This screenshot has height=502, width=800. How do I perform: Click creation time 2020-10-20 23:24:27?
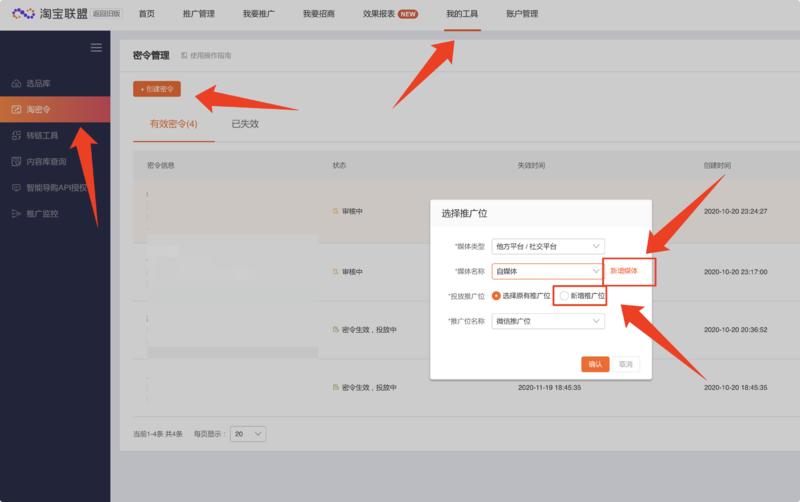pyautogui.click(x=736, y=211)
